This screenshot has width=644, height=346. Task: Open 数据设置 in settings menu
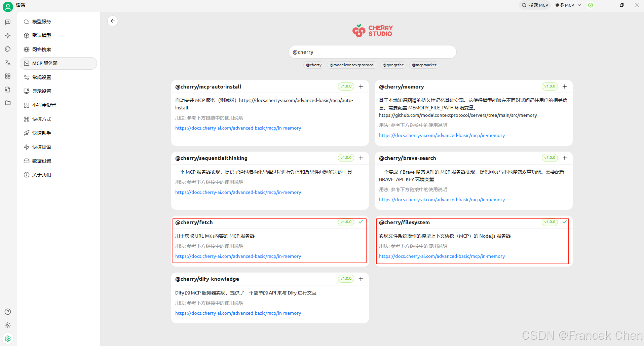tap(41, 161)
